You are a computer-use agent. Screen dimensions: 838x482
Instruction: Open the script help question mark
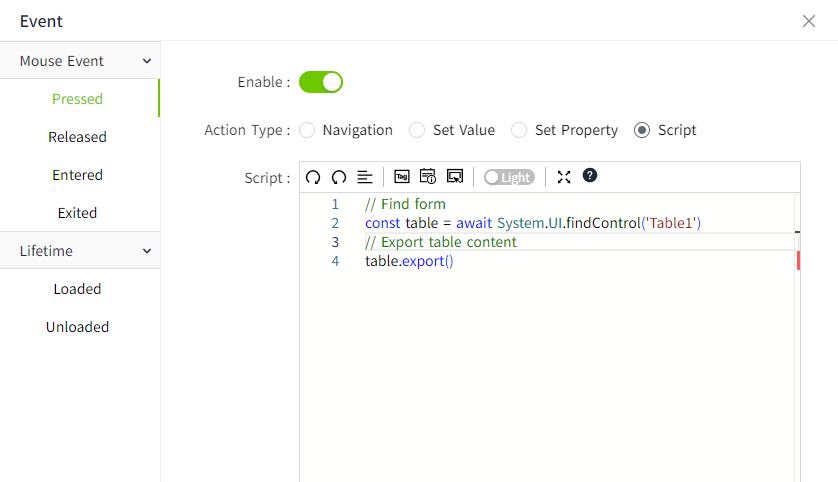coord(590,176)
